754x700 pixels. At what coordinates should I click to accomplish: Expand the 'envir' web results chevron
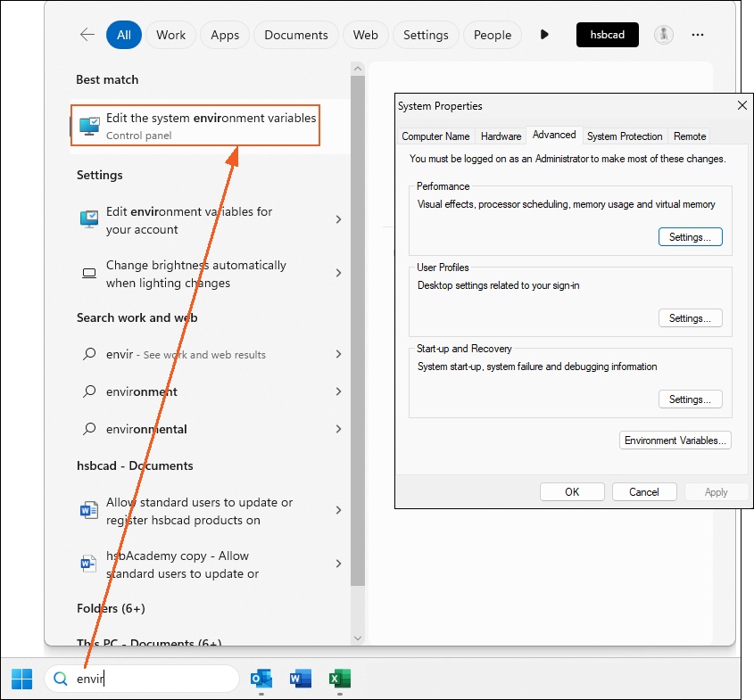(x=338, y=354)
